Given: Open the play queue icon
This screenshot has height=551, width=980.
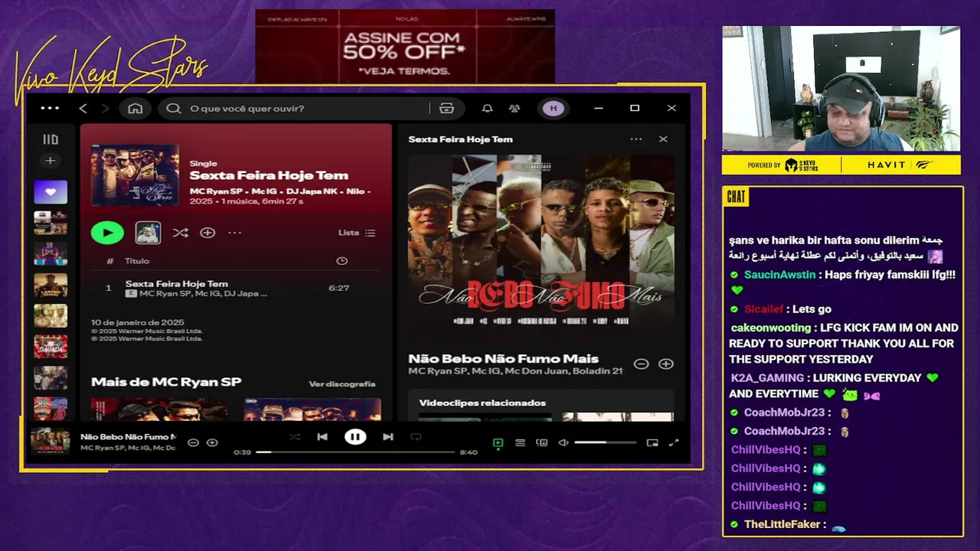Looking at the screenshot, I should 520,442.
